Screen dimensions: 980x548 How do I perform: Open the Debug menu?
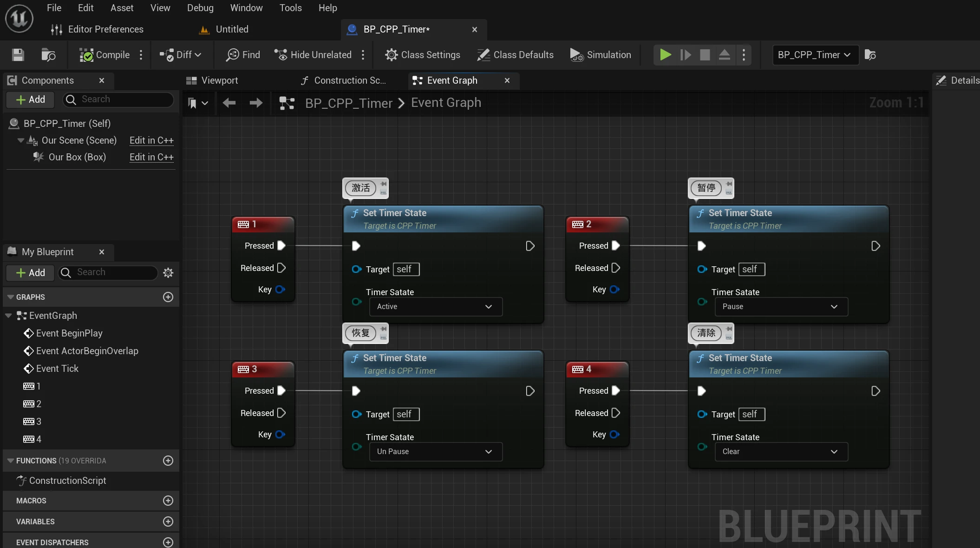[200, 8]
